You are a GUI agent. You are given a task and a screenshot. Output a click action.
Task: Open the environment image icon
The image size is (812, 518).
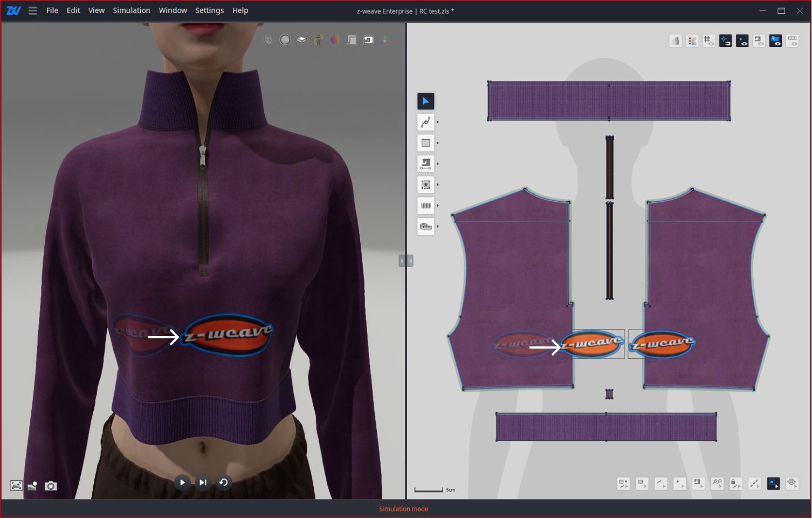click(x=16, y=486)
